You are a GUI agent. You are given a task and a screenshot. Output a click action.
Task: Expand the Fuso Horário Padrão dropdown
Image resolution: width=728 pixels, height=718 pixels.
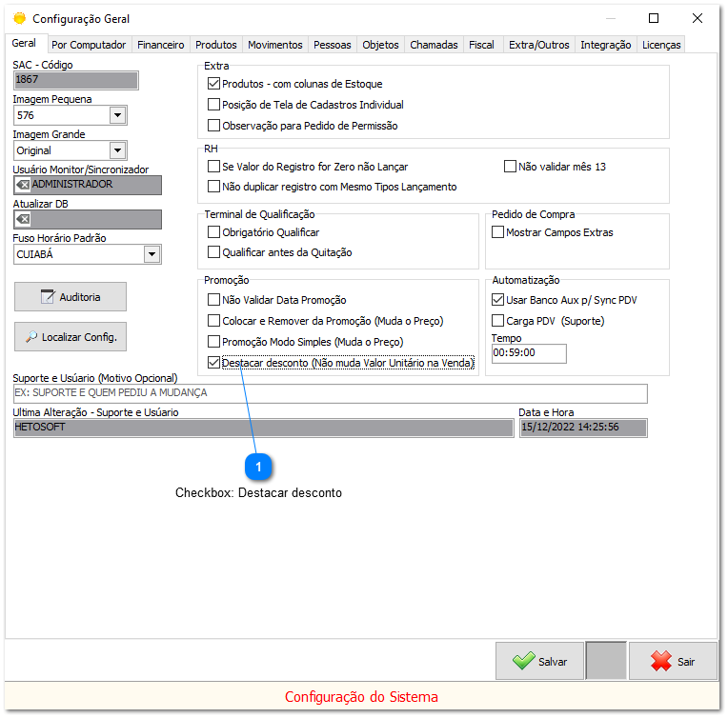click(x=152, y=254)
